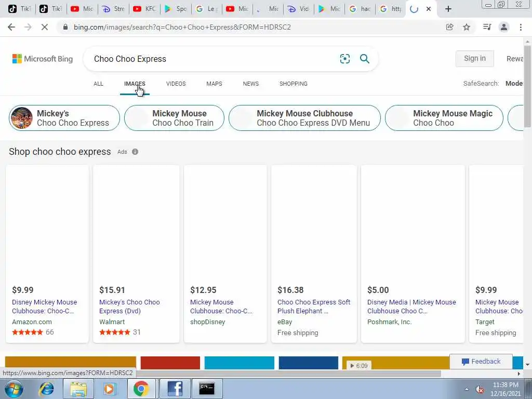Select Mickey Mouse Magic Choo Choo suggestion

point(444,118)
